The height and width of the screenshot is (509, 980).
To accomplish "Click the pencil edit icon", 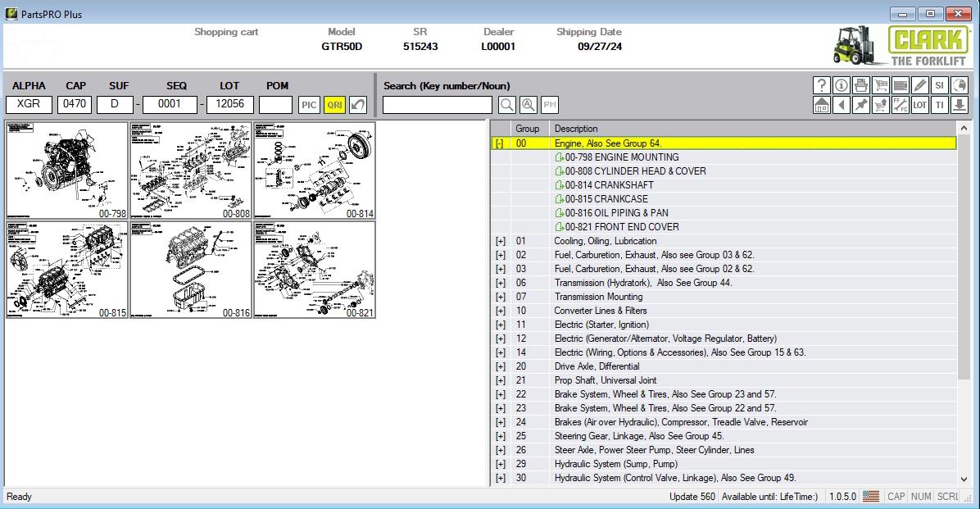I will tap(920, 85).
